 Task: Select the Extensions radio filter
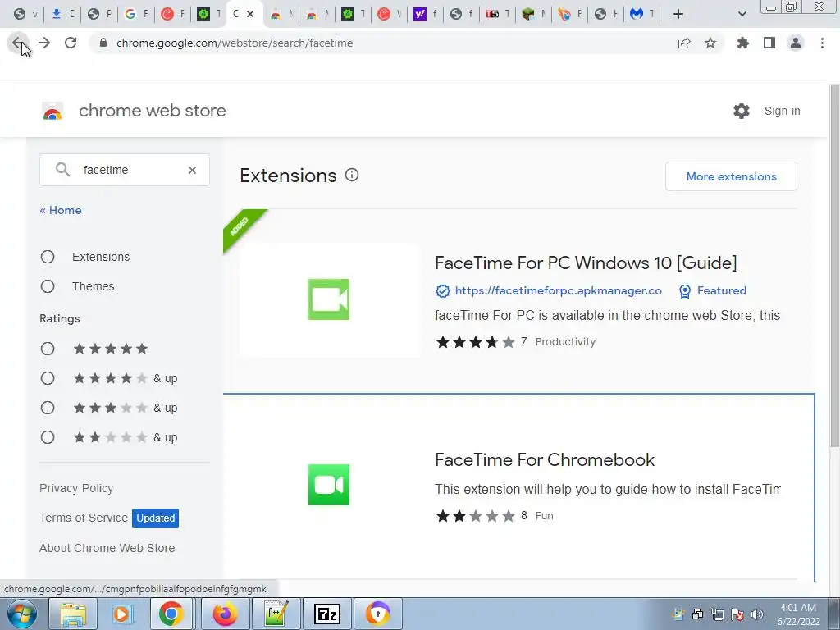point(48,257)
